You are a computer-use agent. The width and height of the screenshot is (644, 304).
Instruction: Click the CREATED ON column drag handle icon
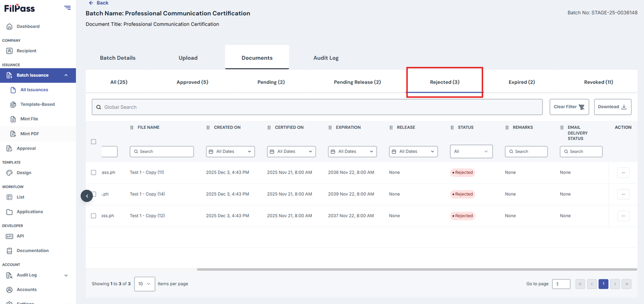coord(208,128)
